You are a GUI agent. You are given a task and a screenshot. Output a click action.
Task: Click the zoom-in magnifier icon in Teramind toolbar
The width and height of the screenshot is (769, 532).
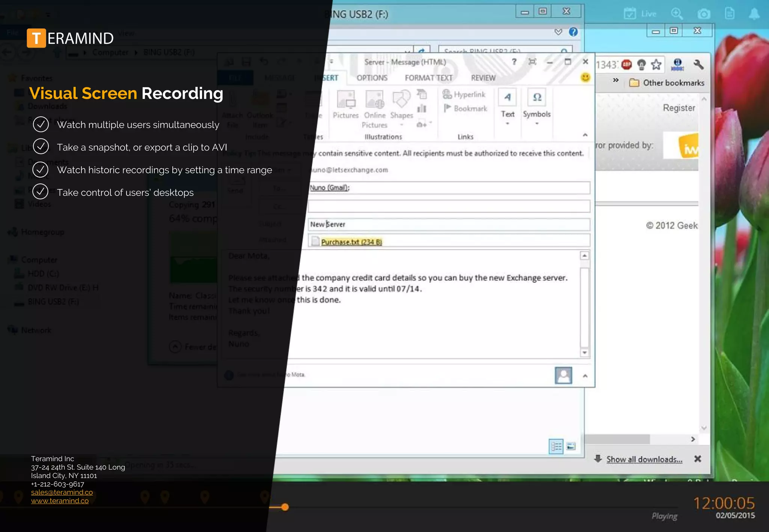[677, 14]
